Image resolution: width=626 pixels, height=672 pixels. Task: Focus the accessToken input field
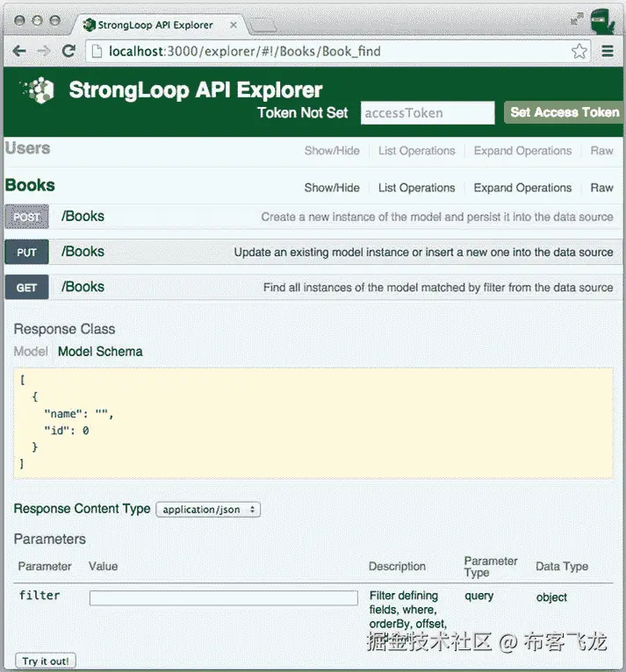pos(428,113)
